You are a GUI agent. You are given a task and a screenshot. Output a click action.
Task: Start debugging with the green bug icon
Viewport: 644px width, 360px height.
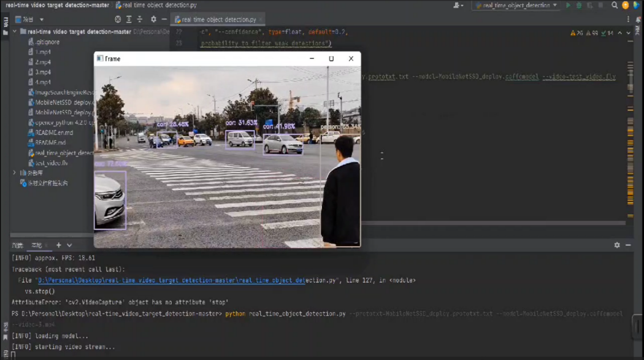[x=579, y=6]
